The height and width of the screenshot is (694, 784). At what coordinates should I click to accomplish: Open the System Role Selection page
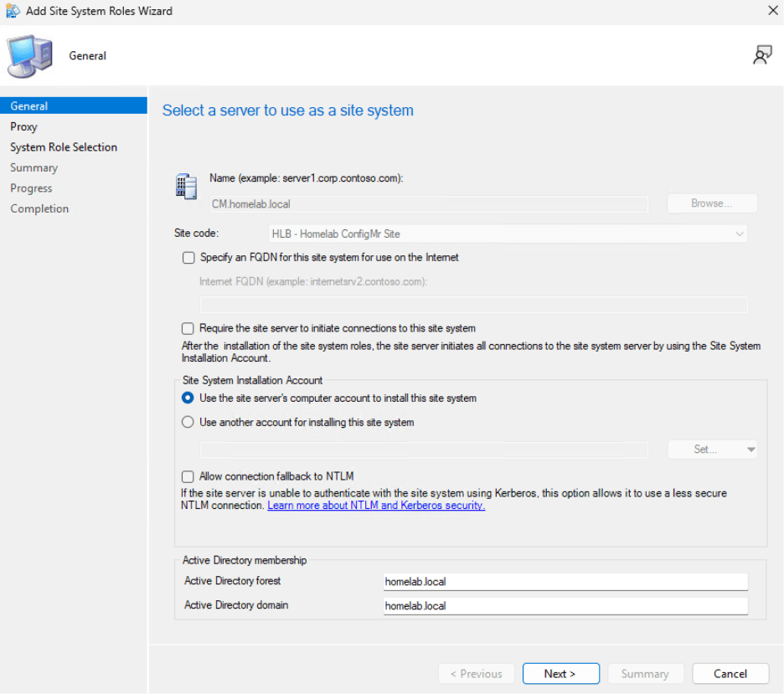[x=64, y=147]
